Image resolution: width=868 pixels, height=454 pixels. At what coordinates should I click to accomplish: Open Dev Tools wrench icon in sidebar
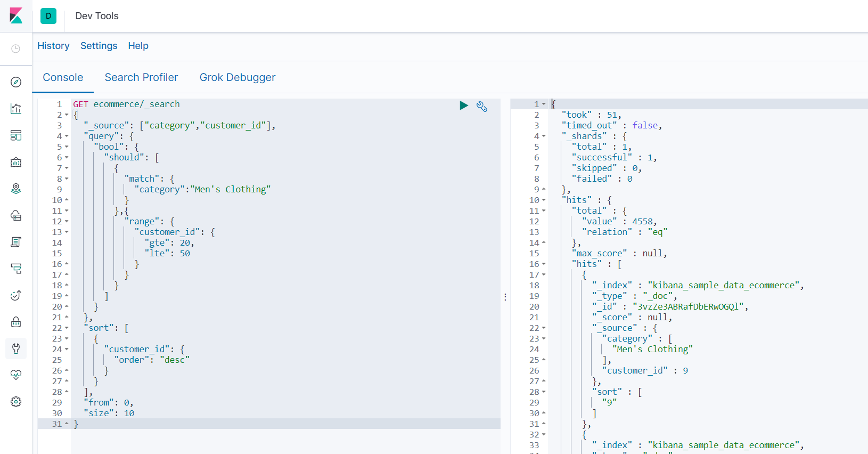16,348
